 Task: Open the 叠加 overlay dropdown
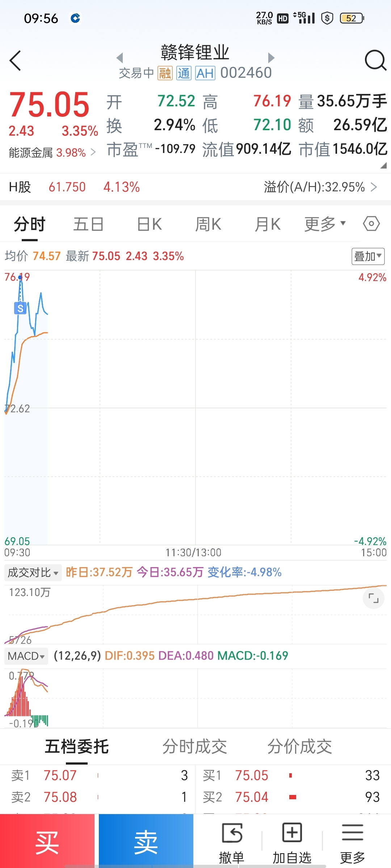[x=368, y=256]
